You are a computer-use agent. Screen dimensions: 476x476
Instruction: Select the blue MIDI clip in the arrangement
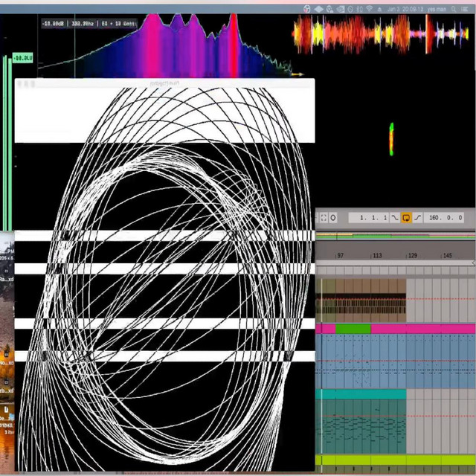pos(361,360)
